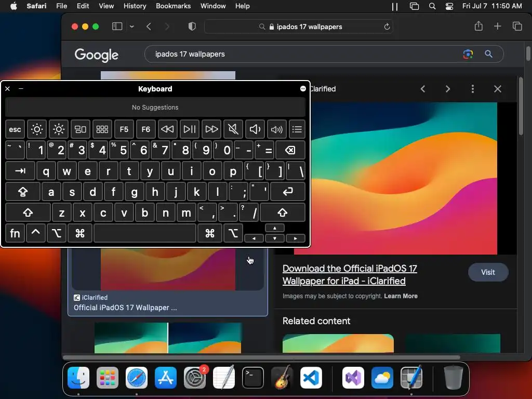Click the Google search magnifier button
Screen dimensions: 532x399
pos(488,54)
